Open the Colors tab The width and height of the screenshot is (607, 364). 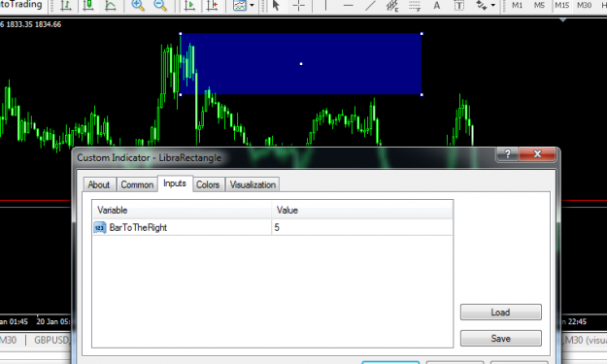tap(208, 184)
